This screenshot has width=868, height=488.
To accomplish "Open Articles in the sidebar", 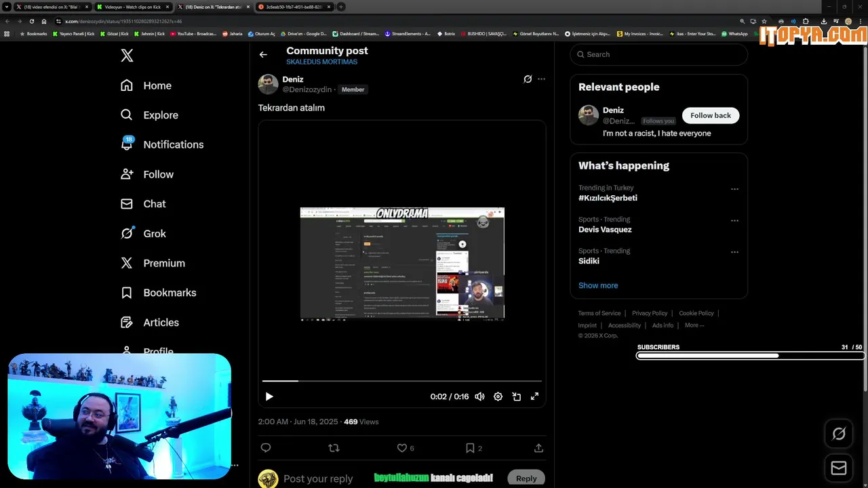I will tap(149, 323).
